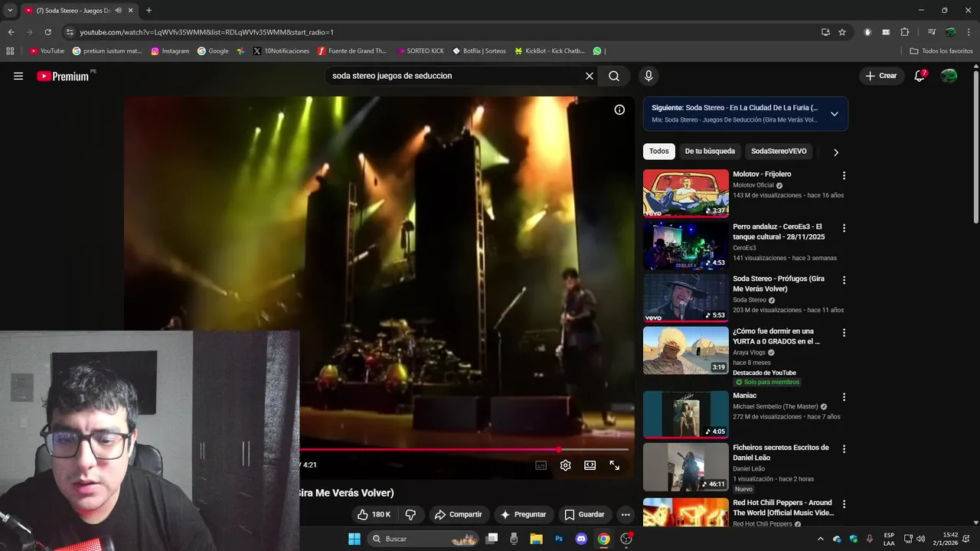
Task: Expand the Mix playlist panel chevron
Action: [x=835, y=114]
